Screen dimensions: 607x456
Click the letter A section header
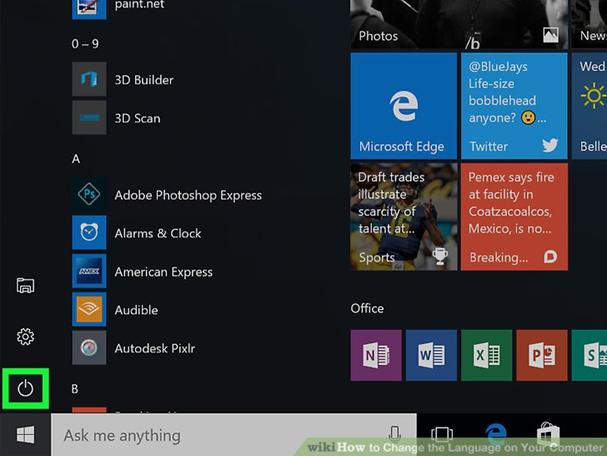[76, 159]
